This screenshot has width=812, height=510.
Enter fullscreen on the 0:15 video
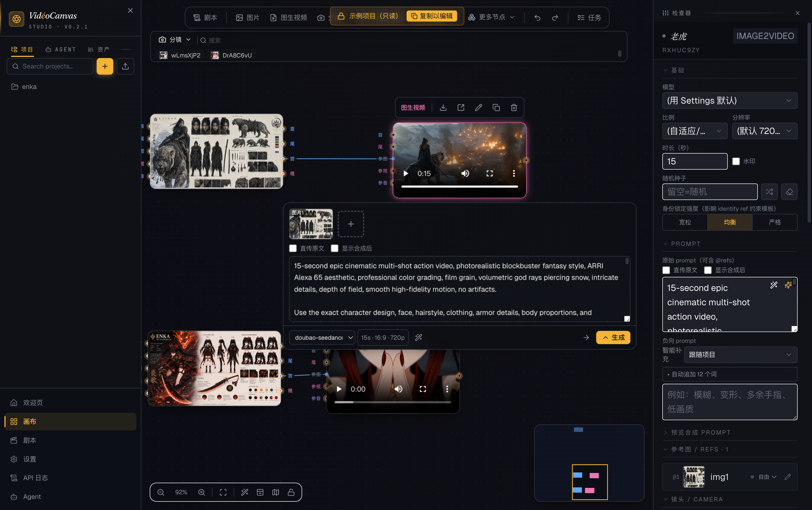[490, 173]
